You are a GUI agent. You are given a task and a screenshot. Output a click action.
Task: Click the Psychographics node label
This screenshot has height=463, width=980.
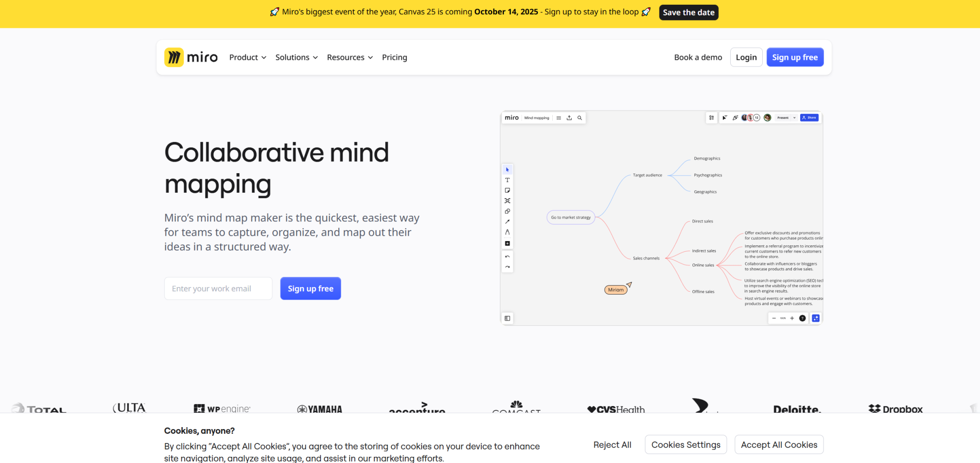click(x=708, y=176)
